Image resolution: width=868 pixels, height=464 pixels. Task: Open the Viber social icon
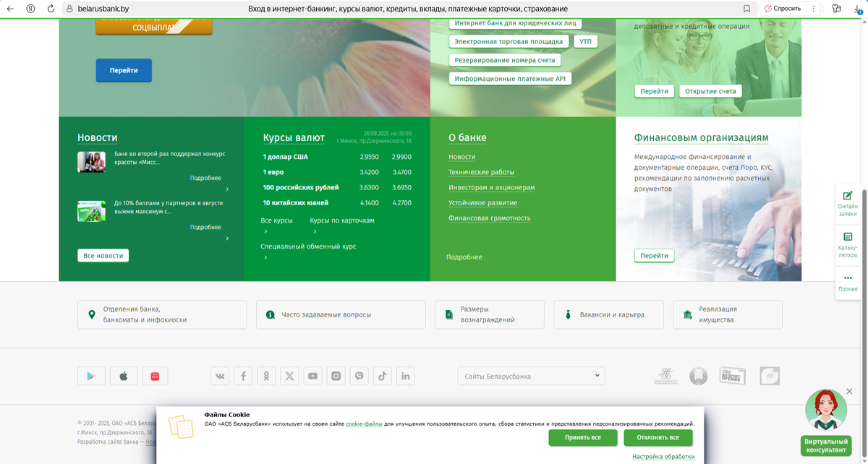(359, 376)
